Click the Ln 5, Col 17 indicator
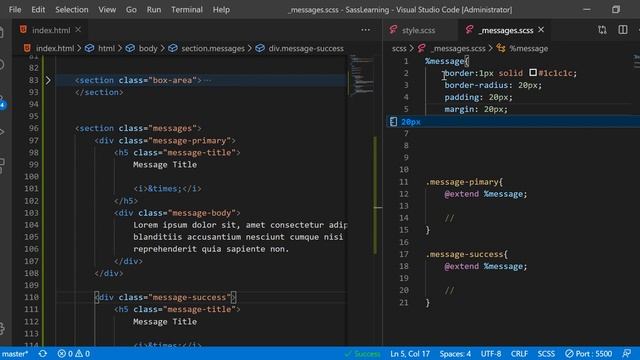This screenshot has width=640, height=360. point(410,353)
